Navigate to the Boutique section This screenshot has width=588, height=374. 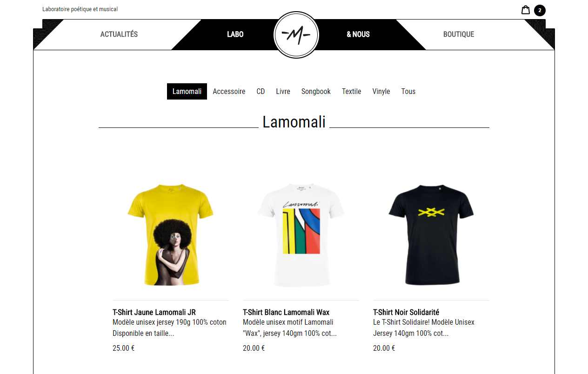coord(459,34)
